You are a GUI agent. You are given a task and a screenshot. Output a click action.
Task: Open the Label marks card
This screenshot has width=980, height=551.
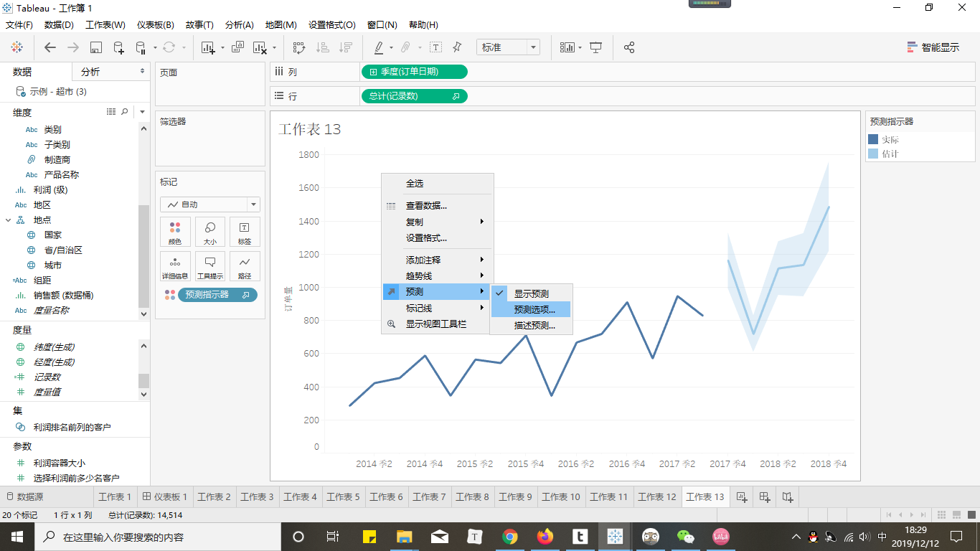[245, 232]
